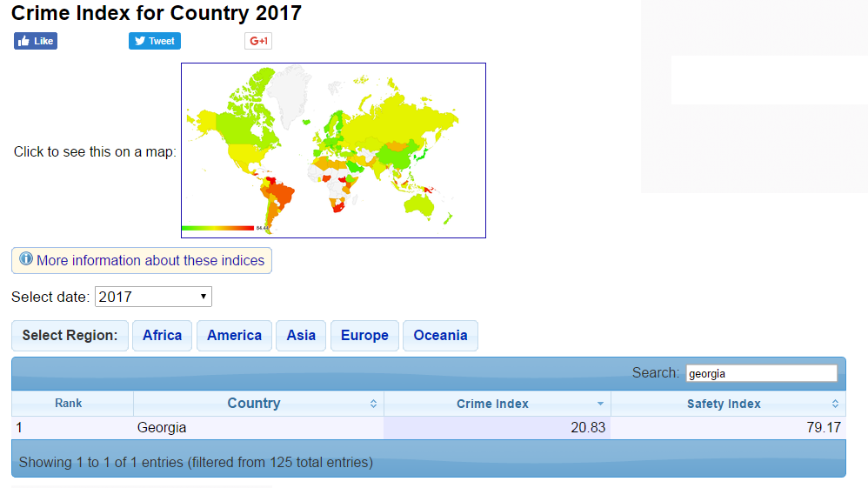
Task: Click the info icon beside More information
Action: [x=26, y=258]
